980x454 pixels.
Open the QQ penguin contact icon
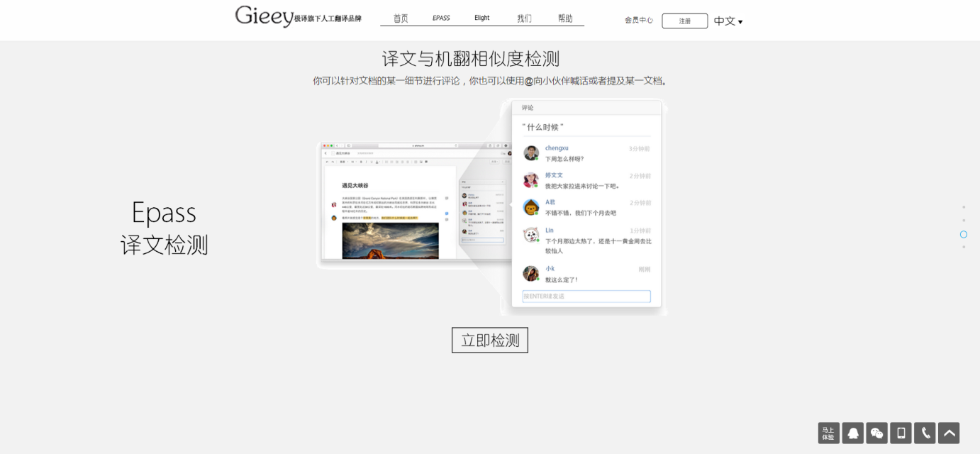click(x=852, y=433)
